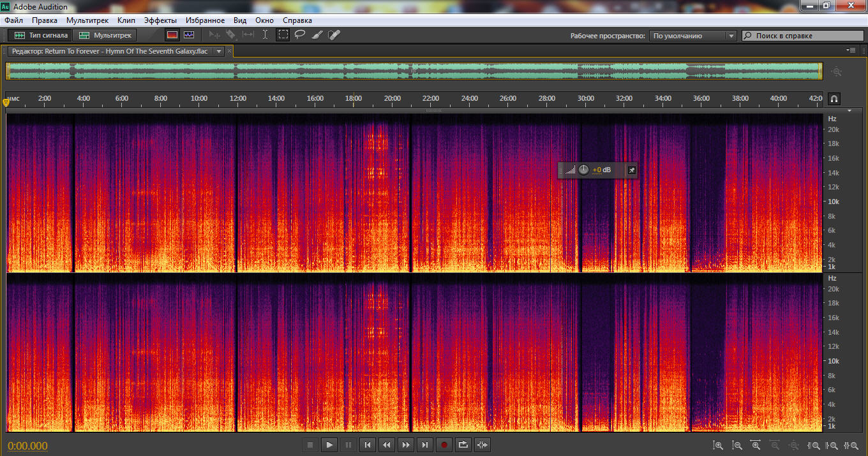The image size is (868, 456).
Task: Pick the Paintbrush Selection tool
Action: [x=317, y=35]
